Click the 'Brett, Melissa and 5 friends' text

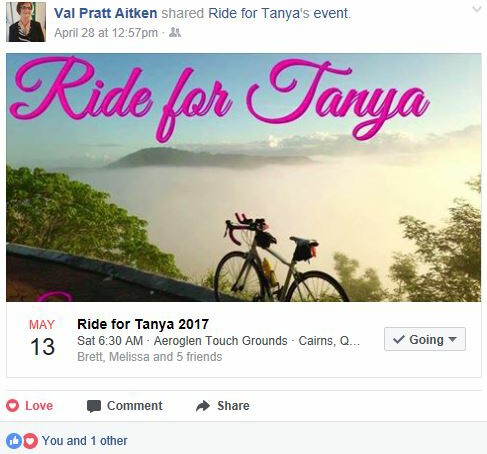(150, 357)
